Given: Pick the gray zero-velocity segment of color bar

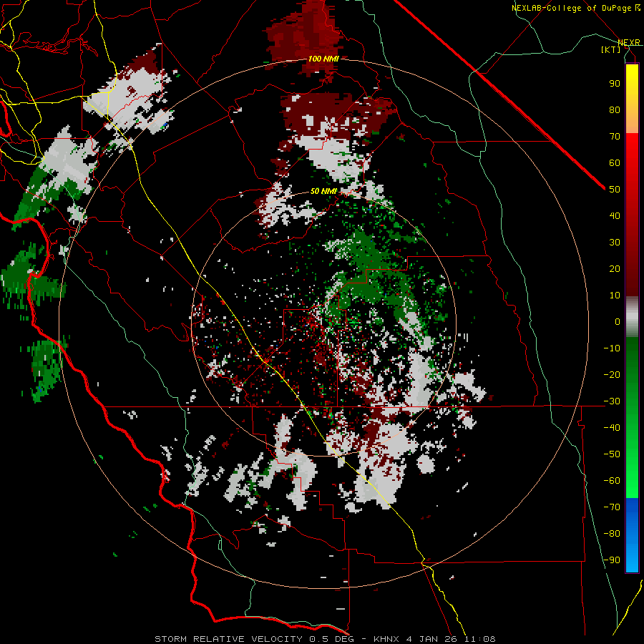Looking at the screenshot, I should (x=632, y=317).
